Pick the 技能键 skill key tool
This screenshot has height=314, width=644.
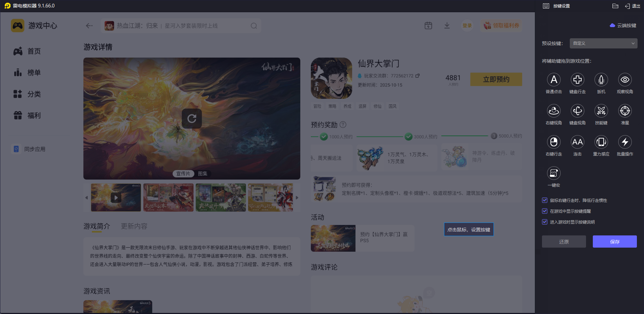[601, 111]
